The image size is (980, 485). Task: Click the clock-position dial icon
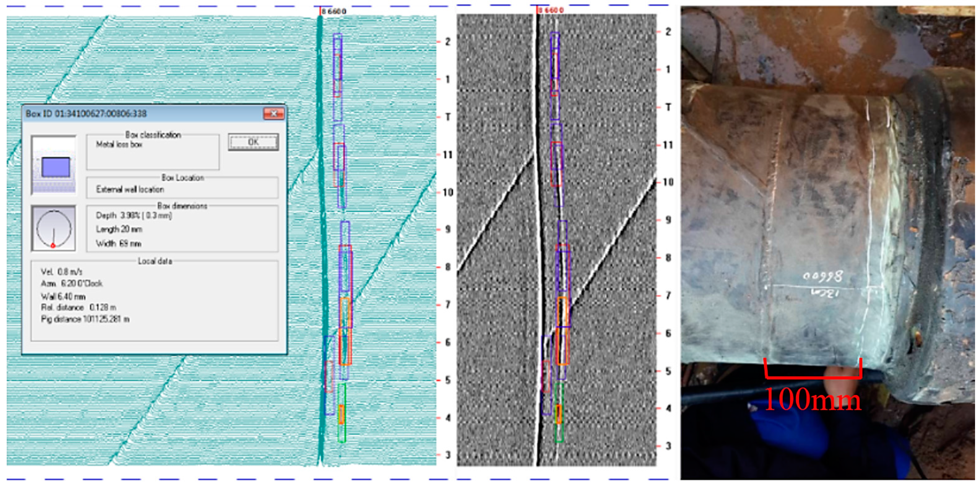point(54,228)
